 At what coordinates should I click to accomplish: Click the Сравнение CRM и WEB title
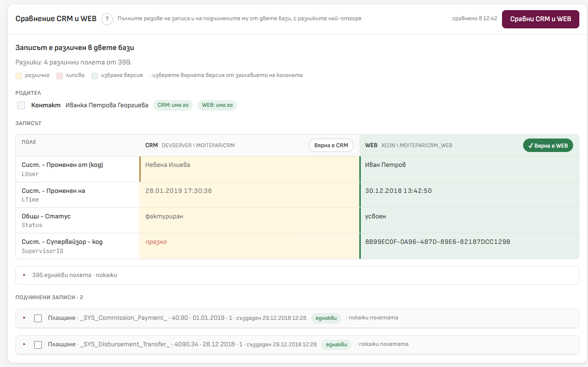pyautogui.click(x=56, y=19)
